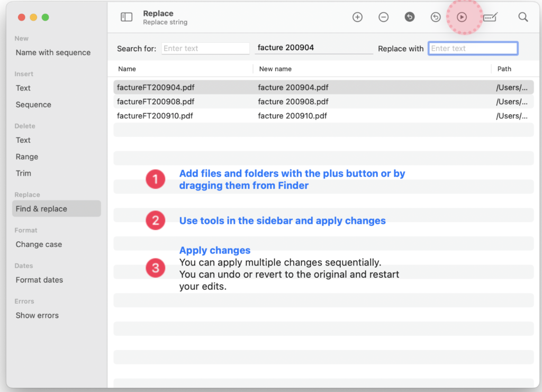Select Text under Delete section

point(23,140)
